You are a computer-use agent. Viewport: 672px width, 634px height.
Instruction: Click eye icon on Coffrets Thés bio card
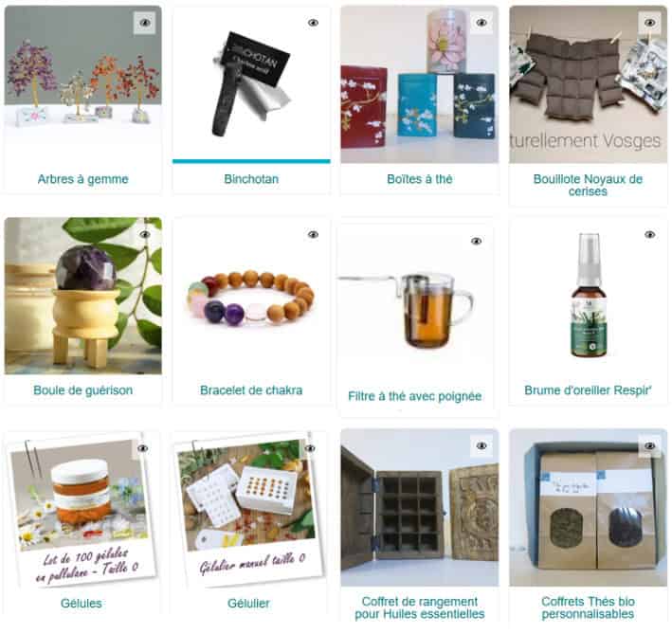click(650, 446)
